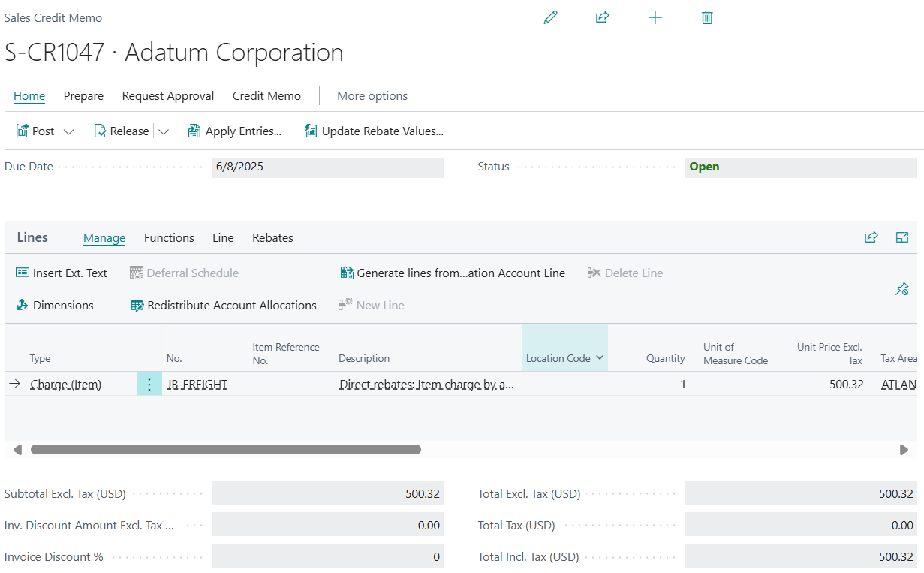Click Inv. Discount Amount Excl. Tax field

click(x=327, y=525)
